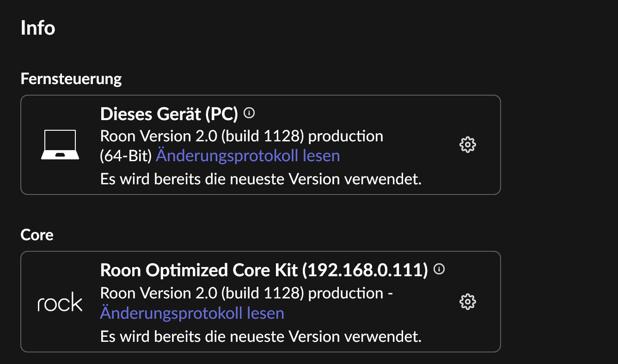Viewport: 618px width, 364px height.
Task: Click the rock logo in Core section
Action: (x=60, y=303)
